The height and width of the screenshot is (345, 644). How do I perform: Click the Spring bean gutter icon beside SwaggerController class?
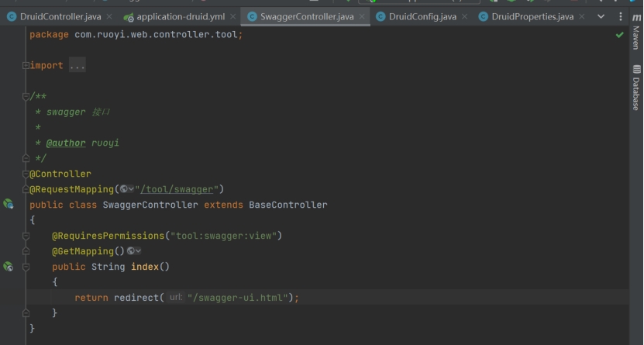9,205
